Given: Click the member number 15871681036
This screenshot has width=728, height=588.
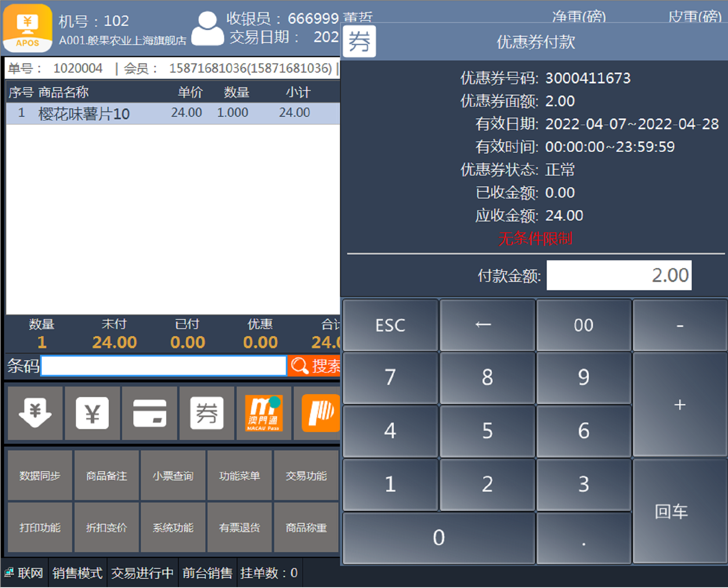Looking at the screenshot, I should tap(250, 68).
